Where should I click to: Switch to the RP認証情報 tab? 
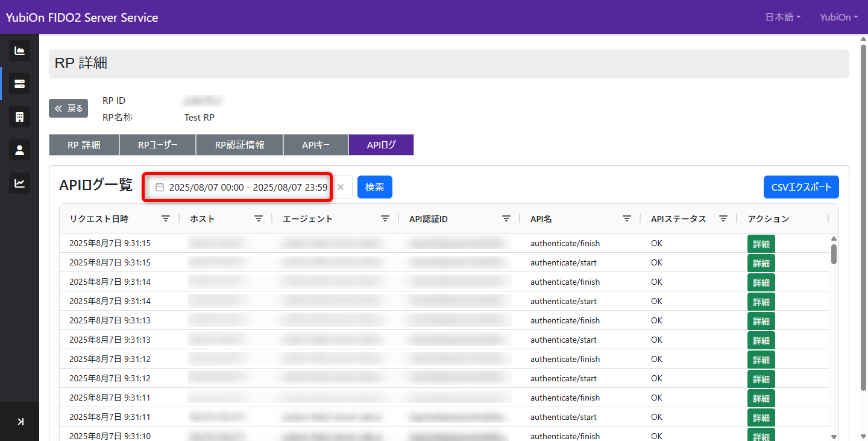239,145
